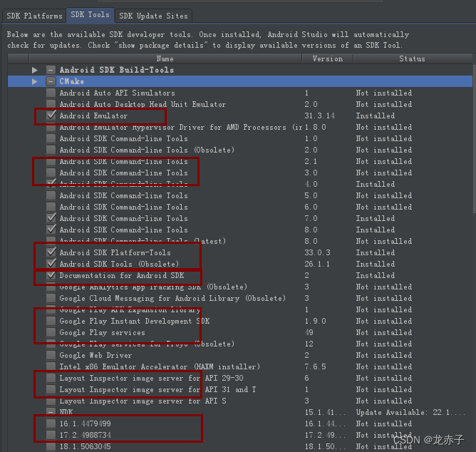The image size is (476, 452).
Task: Select Intel x86 Emulator Accelerator name
Action: click(160, 367)
